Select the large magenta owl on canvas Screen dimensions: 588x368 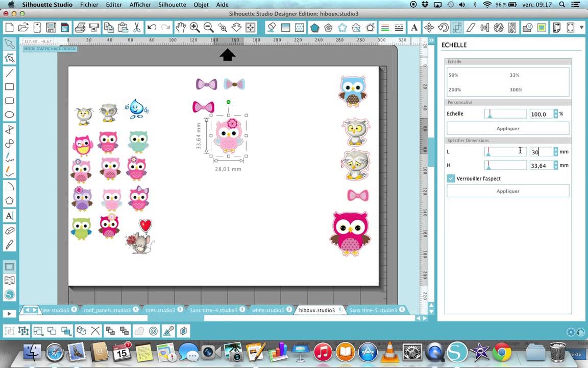[350, 234]
